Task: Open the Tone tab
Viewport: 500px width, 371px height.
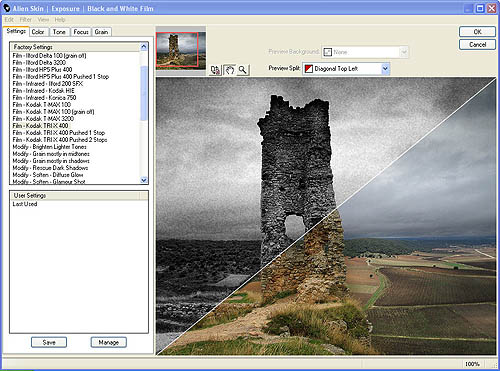Action: (59, 32)
